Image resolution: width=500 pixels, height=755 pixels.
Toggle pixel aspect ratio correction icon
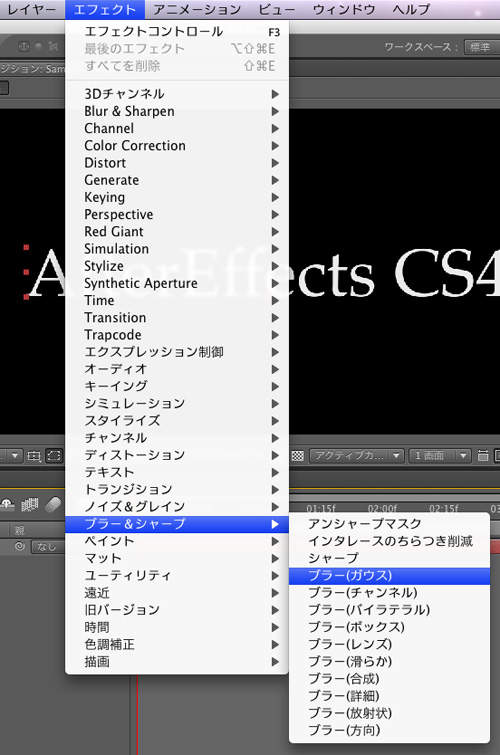(483, 456)
